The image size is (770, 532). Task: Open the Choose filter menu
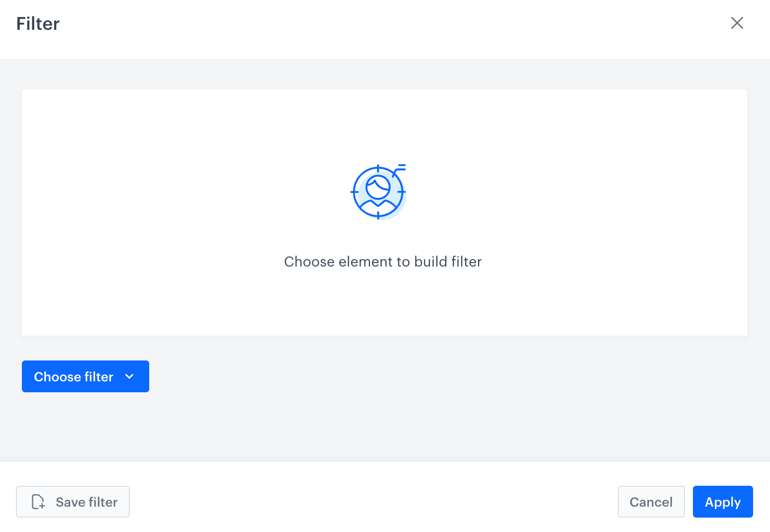coord(85,376)
